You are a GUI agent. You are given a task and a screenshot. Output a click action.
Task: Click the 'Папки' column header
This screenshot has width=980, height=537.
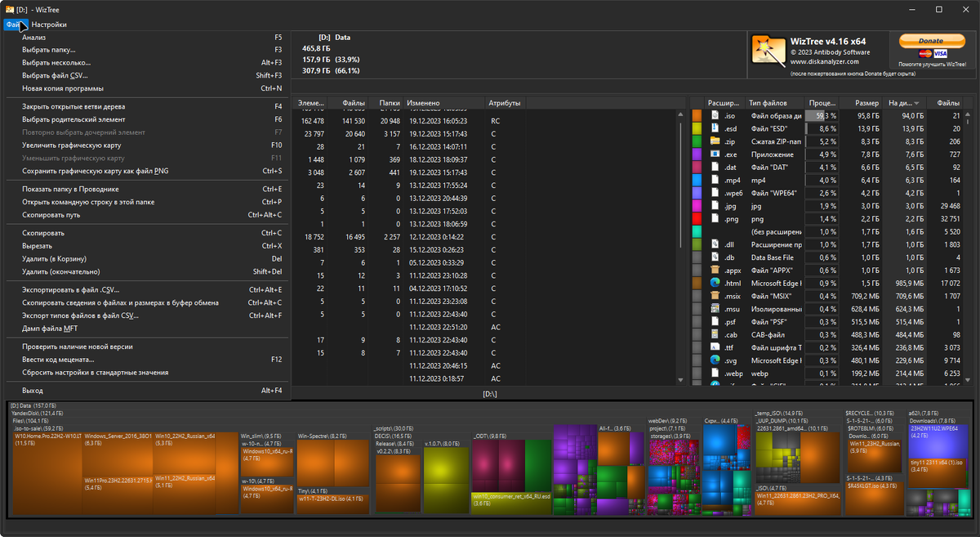point(384,104)
